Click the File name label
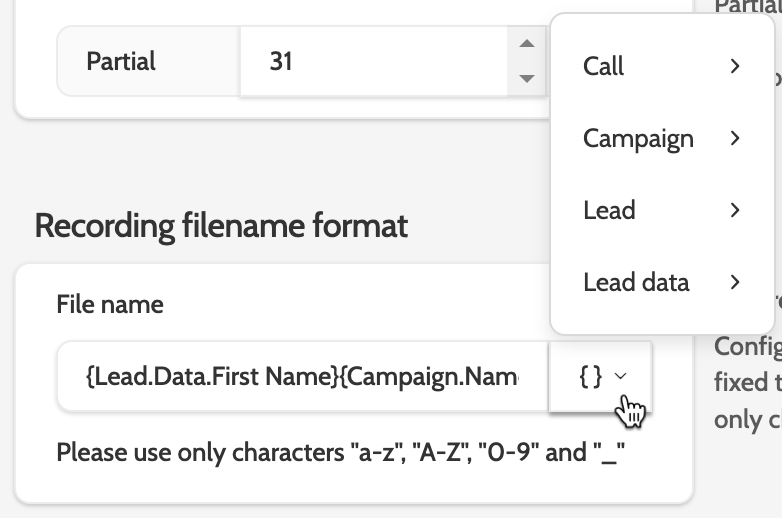Image resolution: width=782 pixels, height=518 pixels. point(110,304)
